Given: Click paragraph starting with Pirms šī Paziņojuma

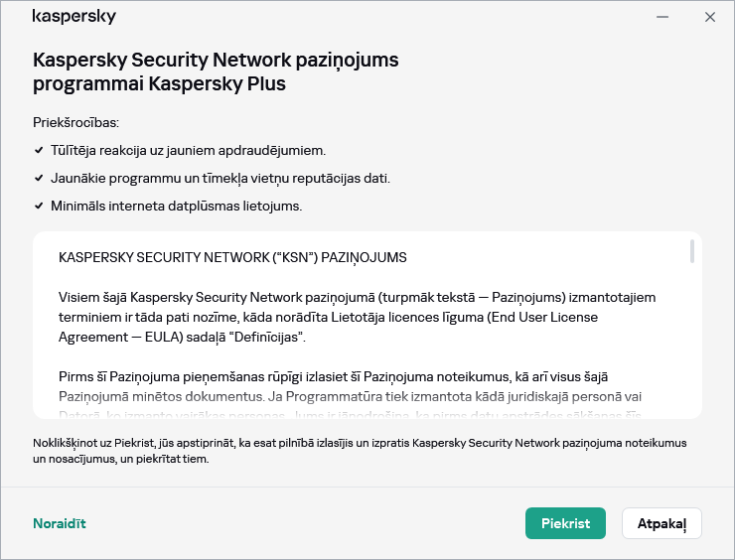Looking at the screenshot, I should click(357, 386).
